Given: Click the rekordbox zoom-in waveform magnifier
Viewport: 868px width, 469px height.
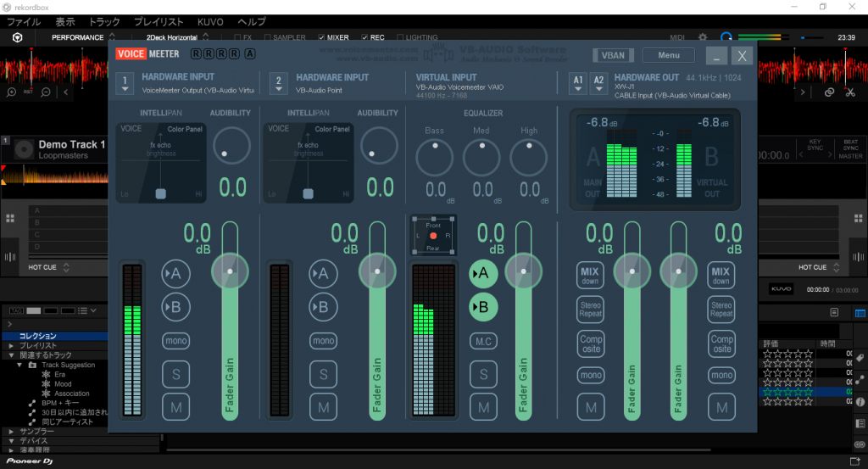Looking at the screenshot, I should coord(11,92).
